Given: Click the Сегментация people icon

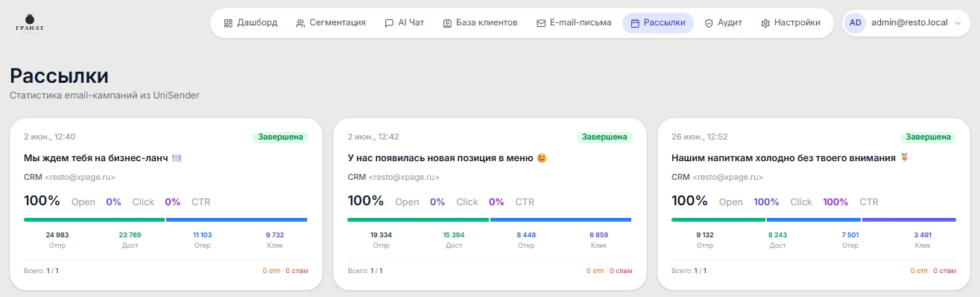Looking at the screenshot, I should [x=300, y=23].
